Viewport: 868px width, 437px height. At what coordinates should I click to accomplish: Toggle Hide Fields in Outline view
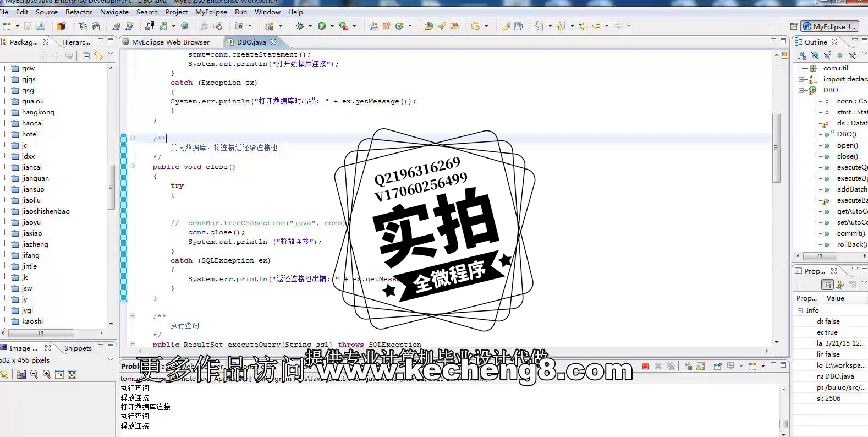tap(815, 56)
